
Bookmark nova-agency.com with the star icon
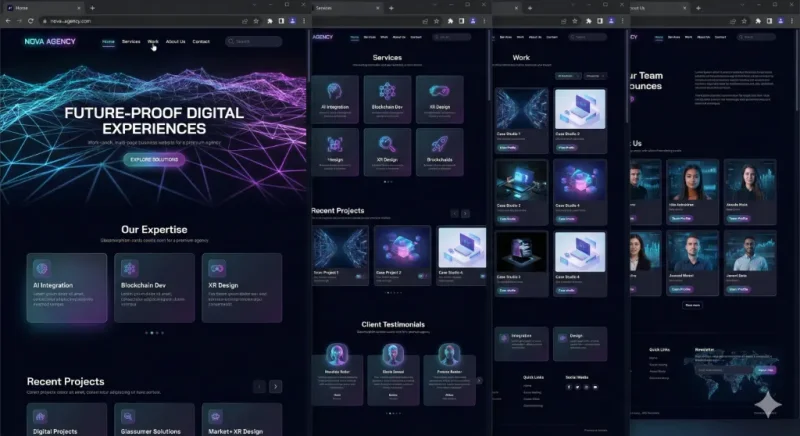256,20
